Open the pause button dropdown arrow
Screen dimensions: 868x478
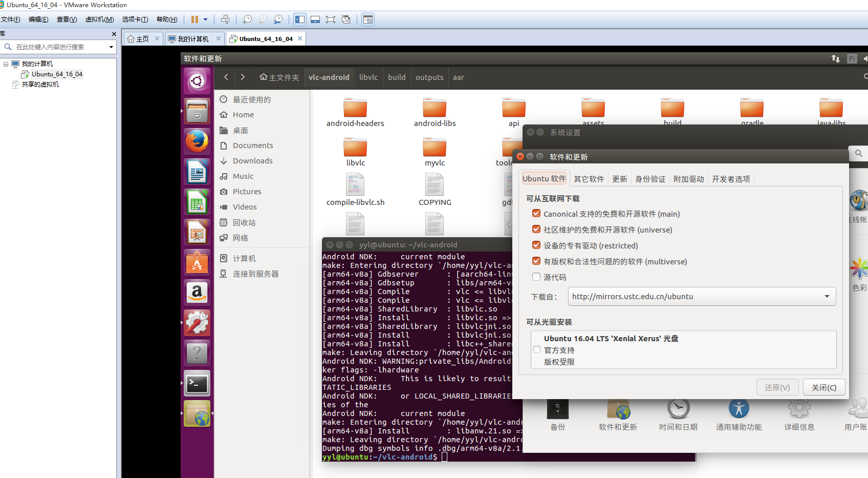(206, 19)
